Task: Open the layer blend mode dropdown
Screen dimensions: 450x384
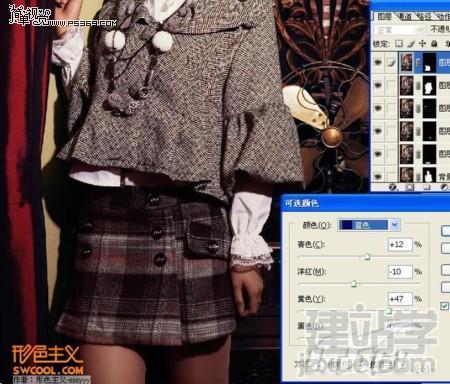Action: (x=398, y=30)
